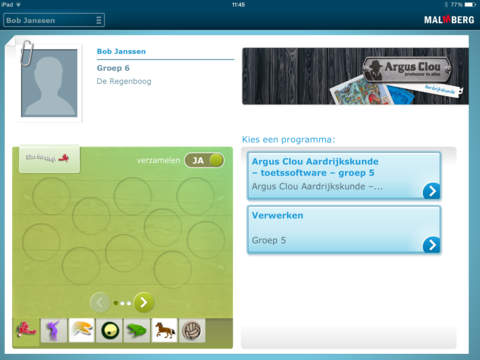Select the green frog sticker theme
The image size is (480, 360).
click(137, 330)
